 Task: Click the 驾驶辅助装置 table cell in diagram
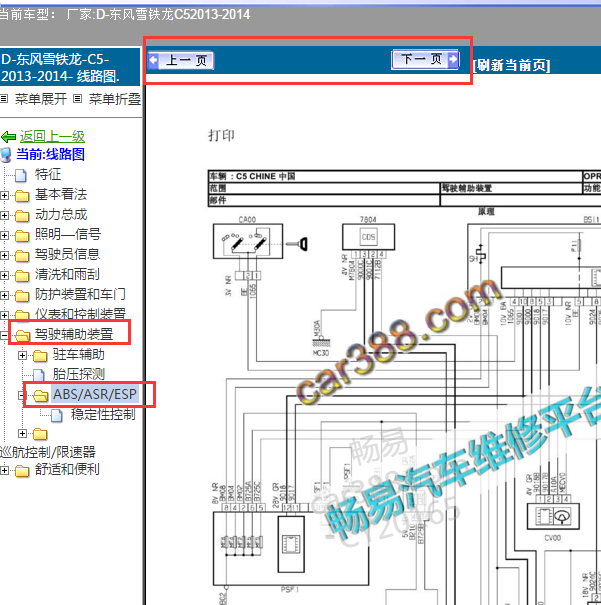coord(511,188)
